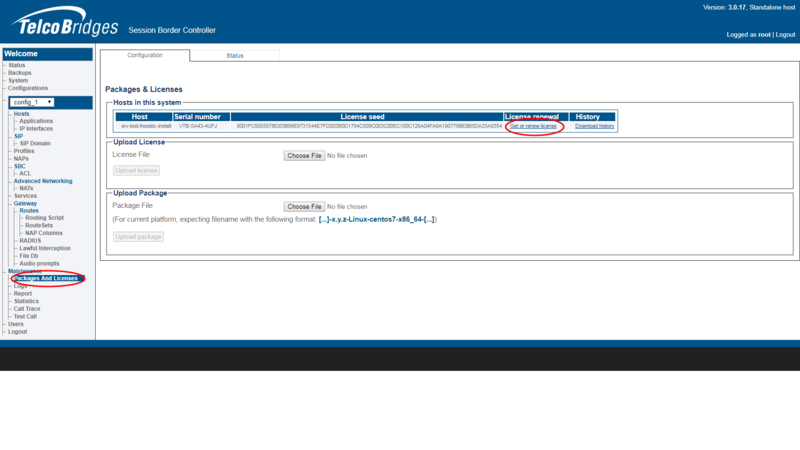Click the TelcoBridges logo
The width and height of the screenshot is (800, 450).
65,22
